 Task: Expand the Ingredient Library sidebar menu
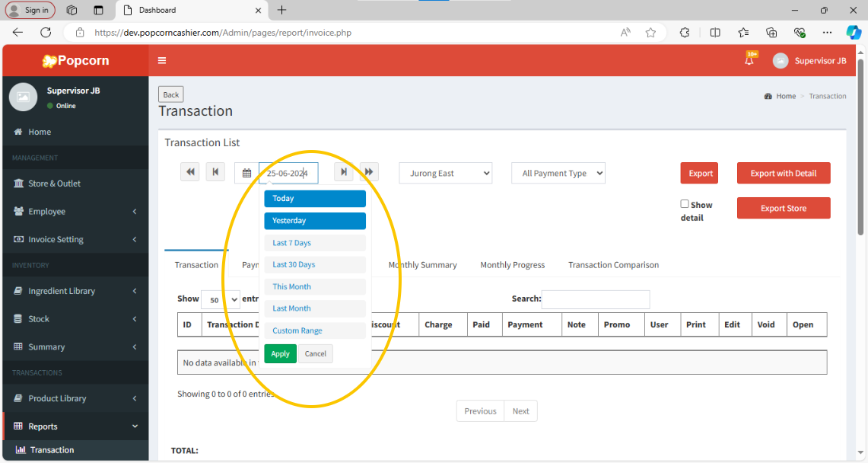click(76, 291)
